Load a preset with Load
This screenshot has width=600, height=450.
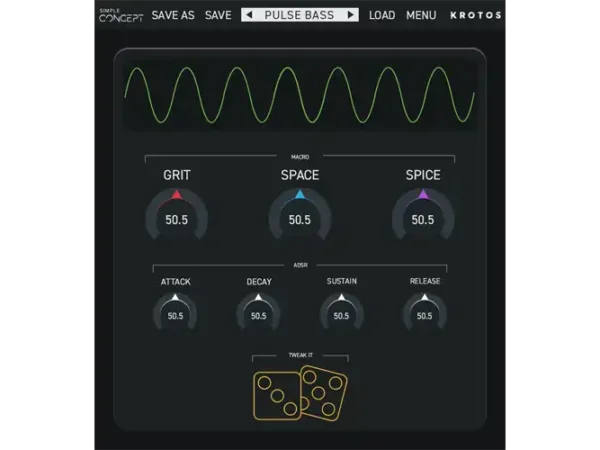click(382, 15)
